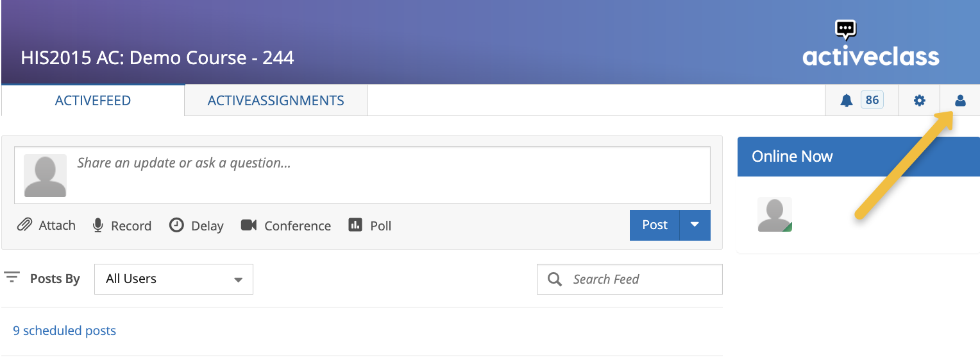Click the magnifier icon in Search Feed

[555, 279]
